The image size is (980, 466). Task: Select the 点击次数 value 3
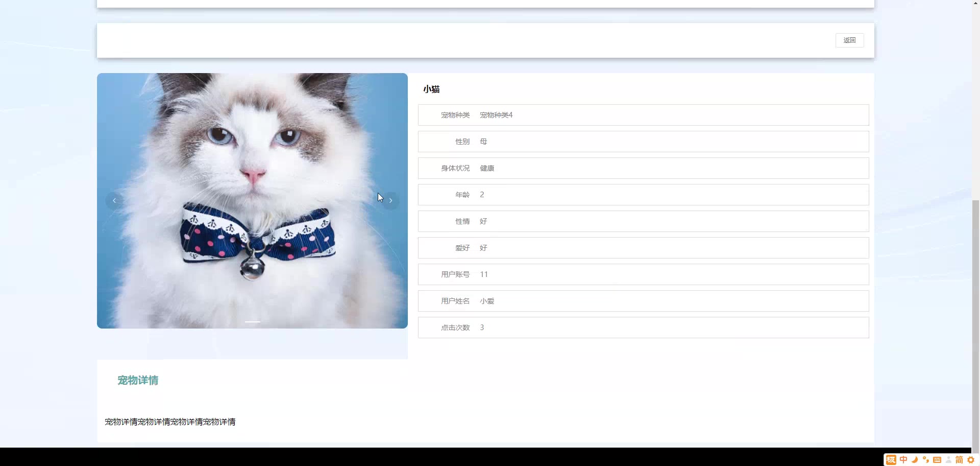[x=482, y=328]
